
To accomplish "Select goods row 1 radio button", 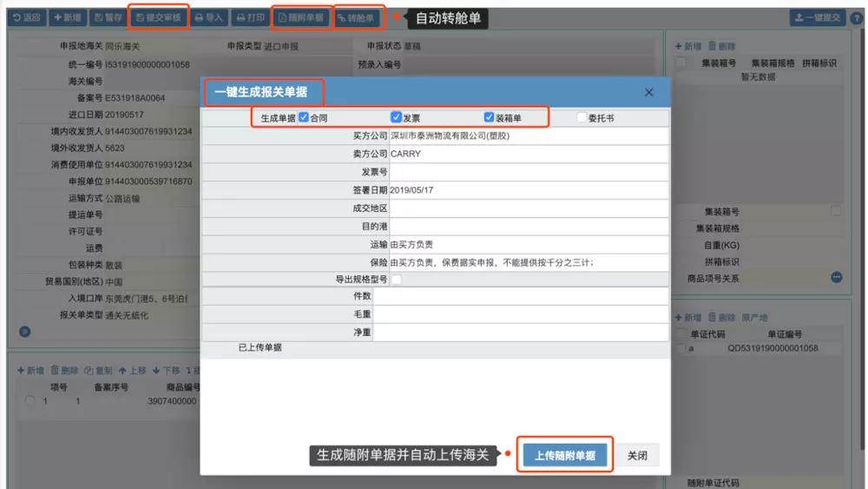I will tap(30, 401).
